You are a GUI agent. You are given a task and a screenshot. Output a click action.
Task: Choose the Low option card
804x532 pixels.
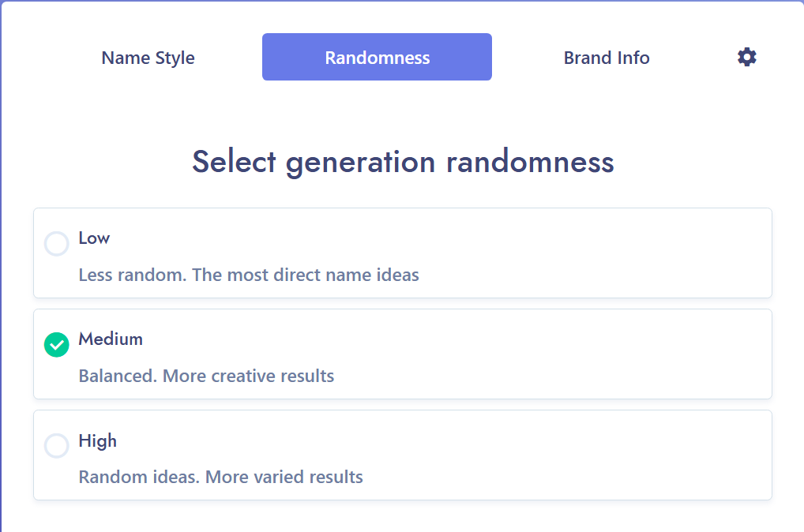coord(402,253)
